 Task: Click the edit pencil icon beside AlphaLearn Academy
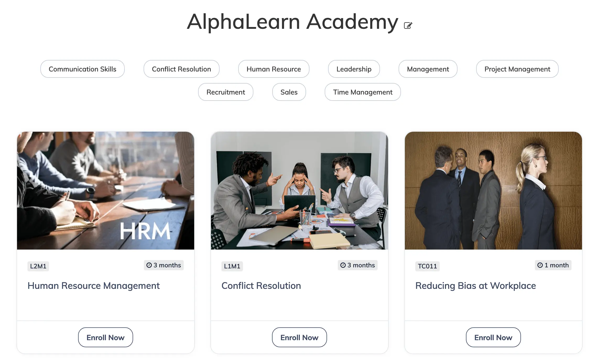pos(408,25)
